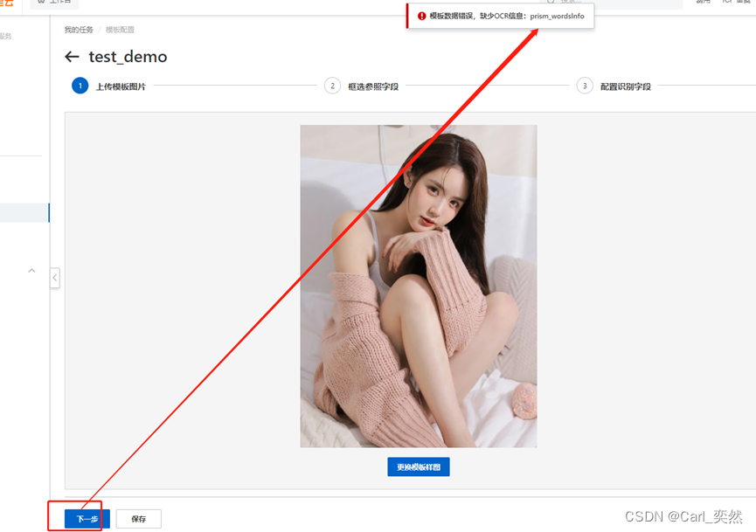Click the back arrow beside test_demo
The height and width of the screenshot is (532, 756).
pyautogui.click(x=72, y=57)
